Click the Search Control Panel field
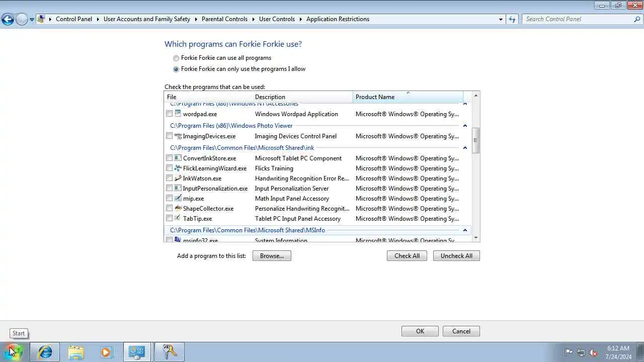This screenshot has height=362, width=644. click(x=577, y=19)
